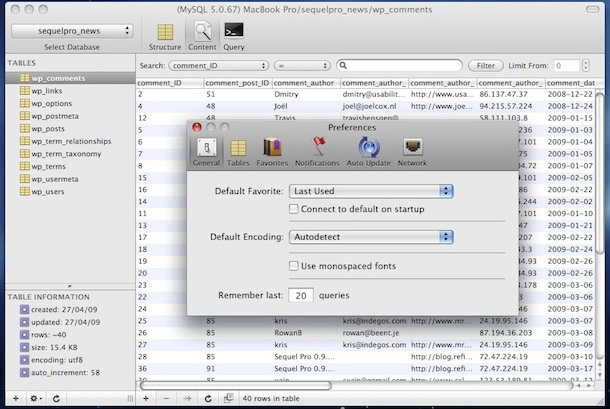The image size is (610, 409).
Task: Select the wp_posts table
Action: 70,129
